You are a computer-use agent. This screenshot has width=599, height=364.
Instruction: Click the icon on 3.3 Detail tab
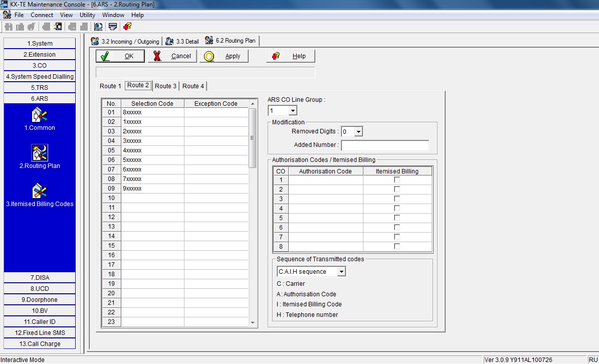coord(169,41)
